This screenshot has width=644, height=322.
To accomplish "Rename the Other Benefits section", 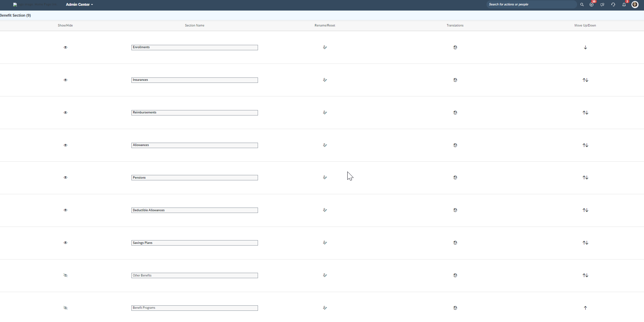I will click(325, 275).
